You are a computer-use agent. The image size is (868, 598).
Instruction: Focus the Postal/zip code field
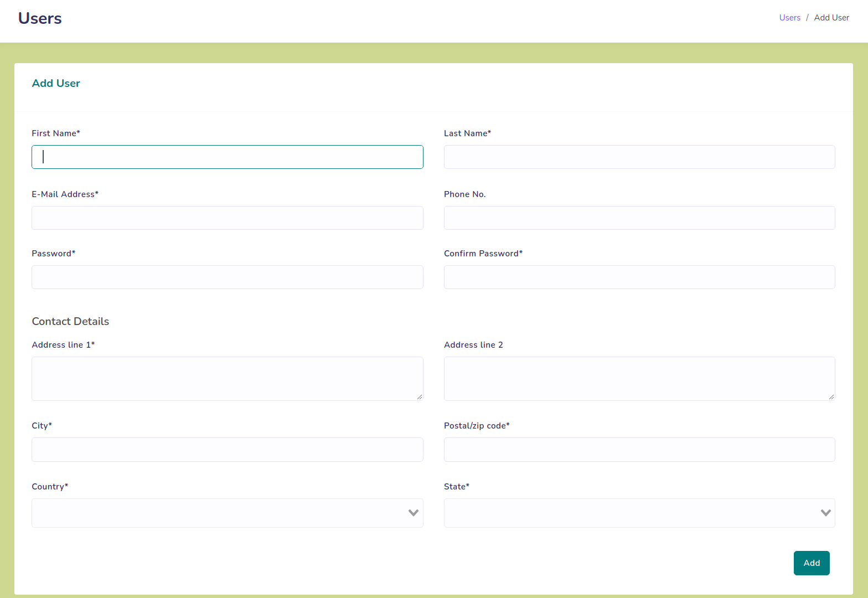[x=639, y=450]
